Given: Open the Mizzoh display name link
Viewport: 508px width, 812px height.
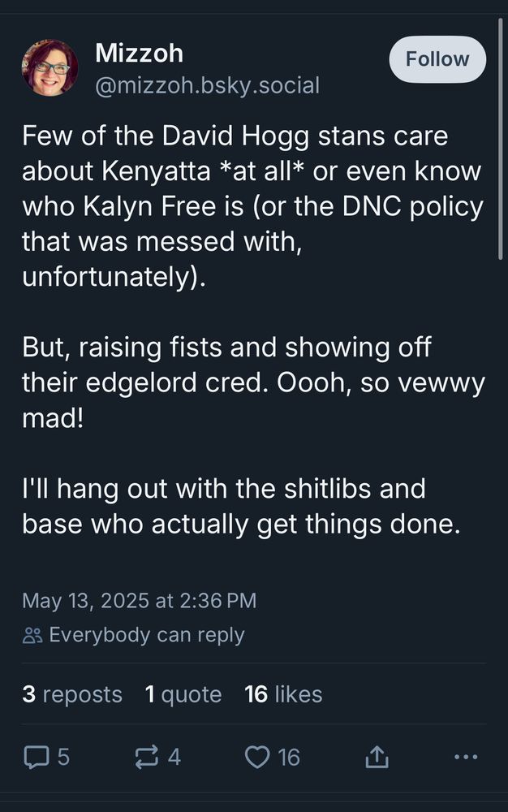Looking at the screenshot, I should click(x=139, y=53).
